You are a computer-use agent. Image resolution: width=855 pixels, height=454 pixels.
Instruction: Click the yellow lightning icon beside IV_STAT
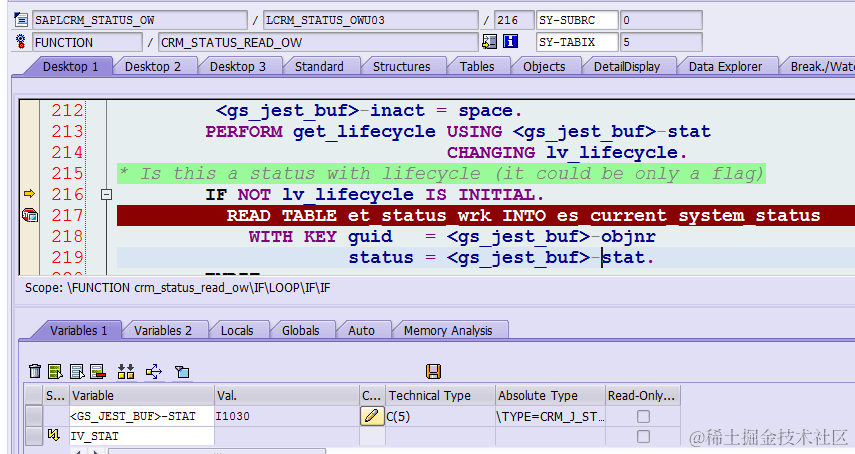tap(53, 435)
